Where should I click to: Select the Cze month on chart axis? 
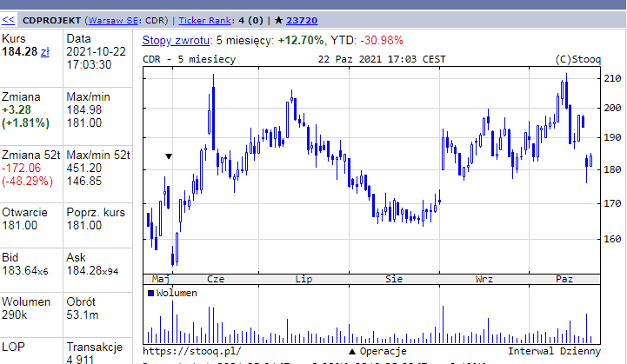pyautogui.click(x=216, y=279)
